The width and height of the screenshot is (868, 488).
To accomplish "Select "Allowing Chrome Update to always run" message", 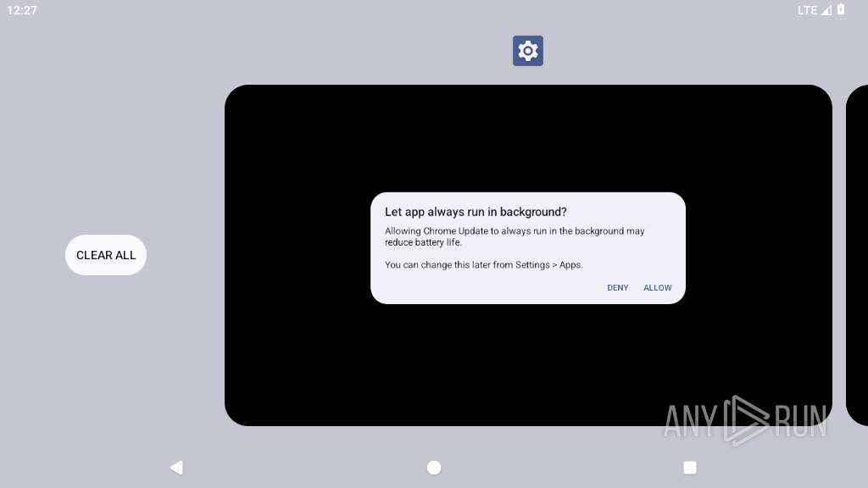I will pyautogui.click(x=515, y=236).
